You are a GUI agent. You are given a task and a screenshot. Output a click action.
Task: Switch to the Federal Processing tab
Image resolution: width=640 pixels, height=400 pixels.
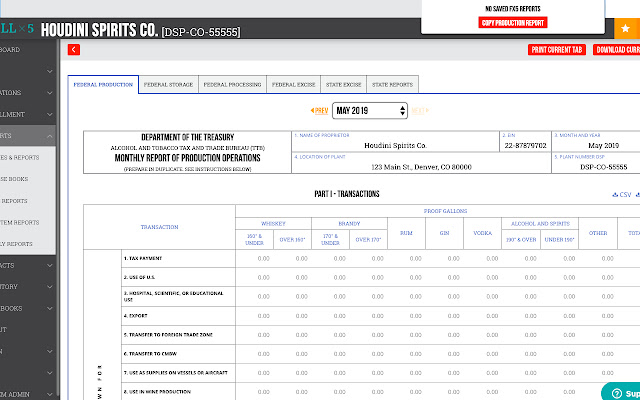232,84
